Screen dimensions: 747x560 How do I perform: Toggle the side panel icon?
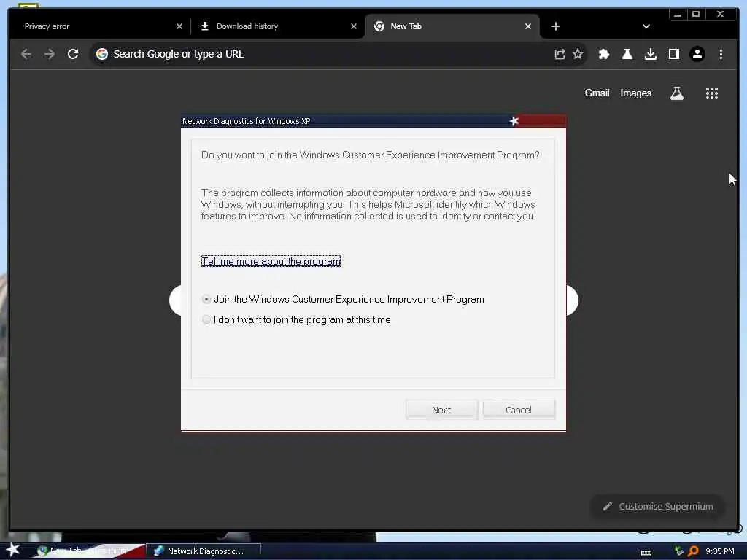[674, 54]
